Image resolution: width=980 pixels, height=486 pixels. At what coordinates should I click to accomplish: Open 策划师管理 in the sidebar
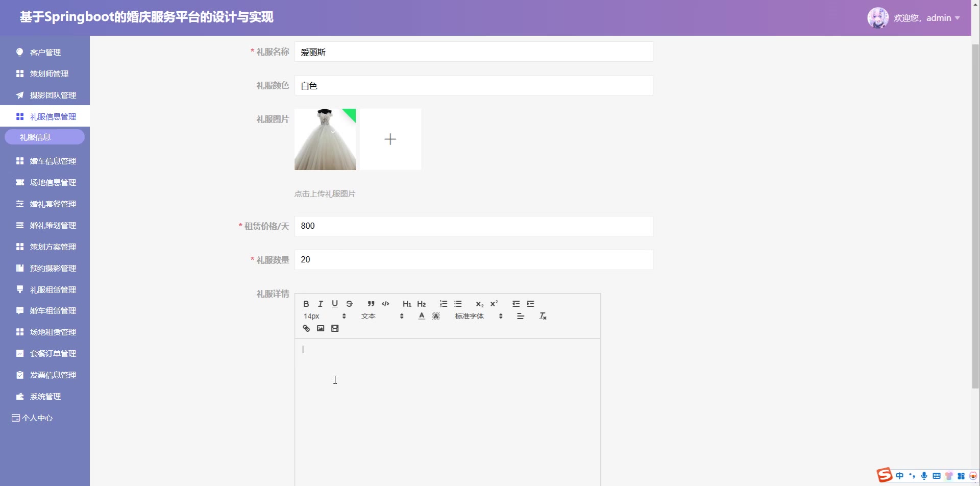[45, 74]
